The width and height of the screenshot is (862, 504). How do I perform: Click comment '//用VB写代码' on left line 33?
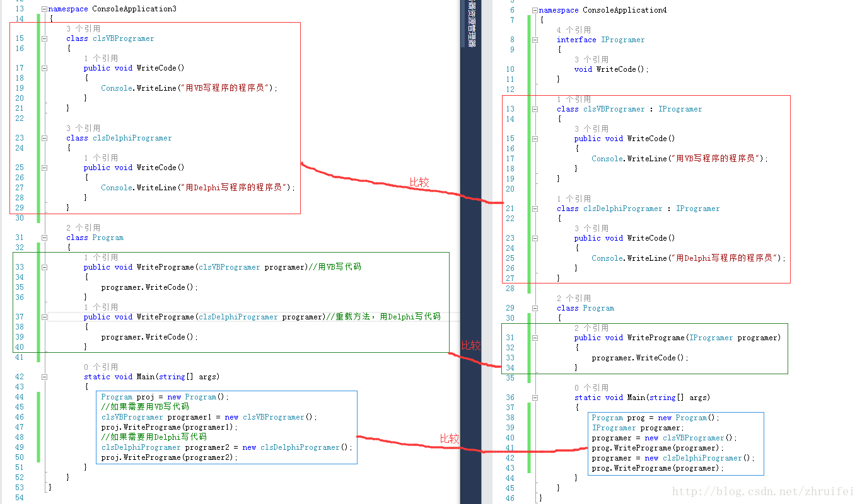pos(335,267)
